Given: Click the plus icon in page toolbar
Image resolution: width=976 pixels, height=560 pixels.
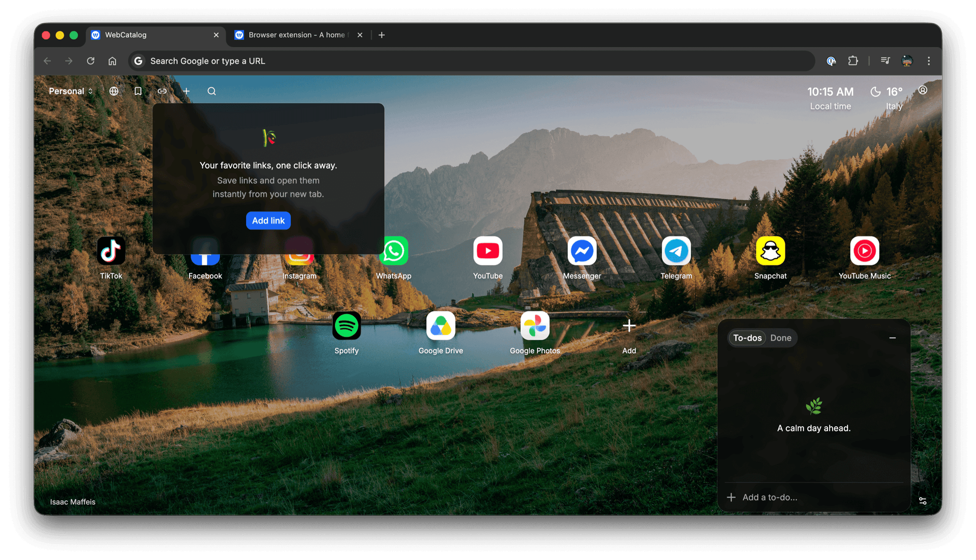Looking at the screenshot, I should 187,91.
